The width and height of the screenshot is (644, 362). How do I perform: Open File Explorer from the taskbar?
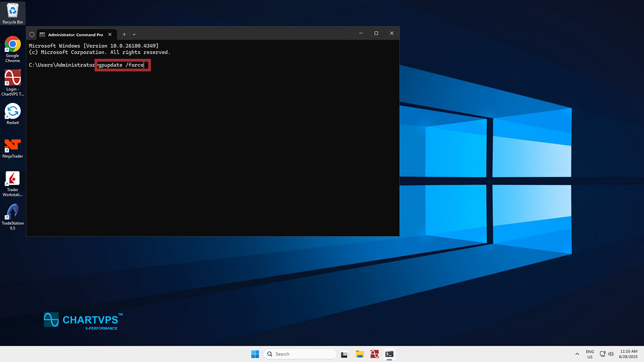coord(360,354)
